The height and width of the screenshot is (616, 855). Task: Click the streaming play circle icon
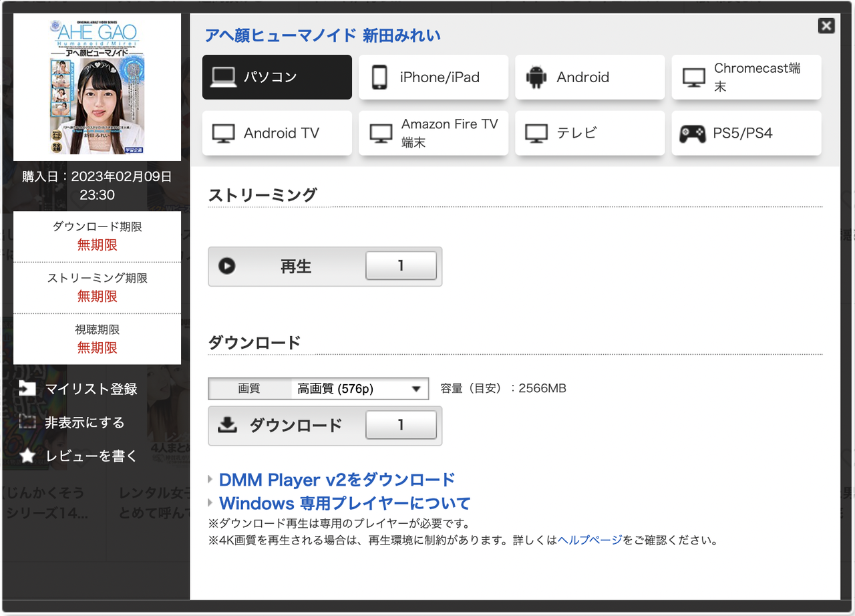pyautogui.click(x=227, y=267)
